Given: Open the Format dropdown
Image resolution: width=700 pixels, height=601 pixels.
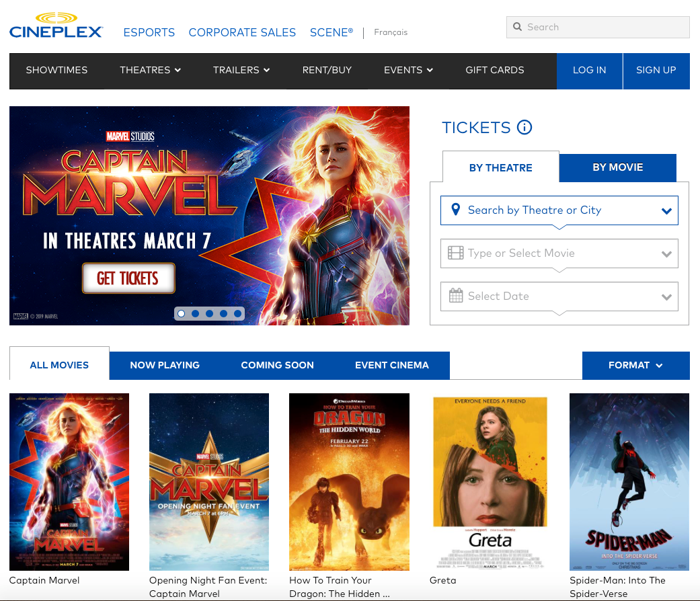Looking at the screenshot, I should tap(635, 366).
